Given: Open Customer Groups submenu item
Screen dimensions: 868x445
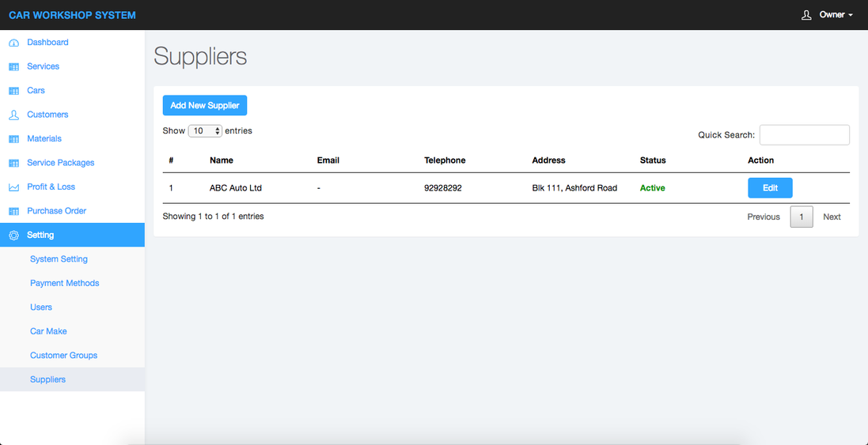Looking at the screenshot, I should (64, 356).
